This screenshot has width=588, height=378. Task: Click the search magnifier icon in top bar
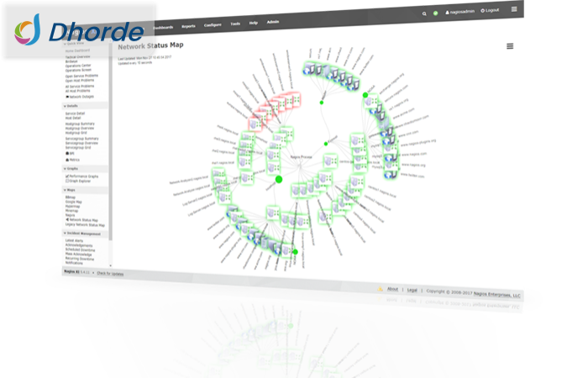tap(424, 14)
